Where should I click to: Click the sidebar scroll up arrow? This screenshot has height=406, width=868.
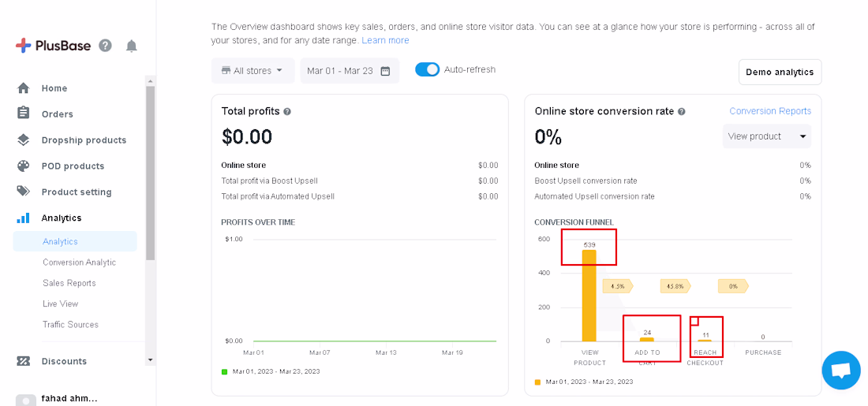coord(150,80)
